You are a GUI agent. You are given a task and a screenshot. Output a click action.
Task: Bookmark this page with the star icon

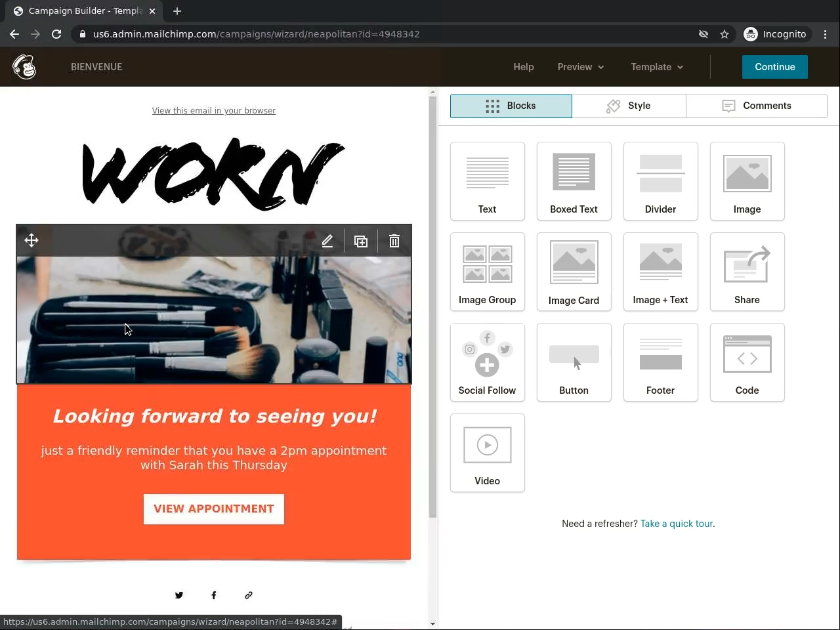[724, 34]
